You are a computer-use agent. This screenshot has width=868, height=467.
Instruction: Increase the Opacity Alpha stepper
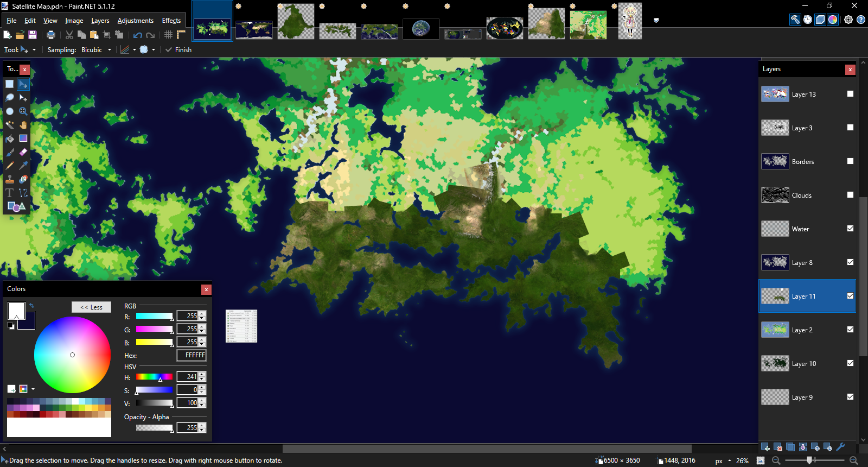202,425
